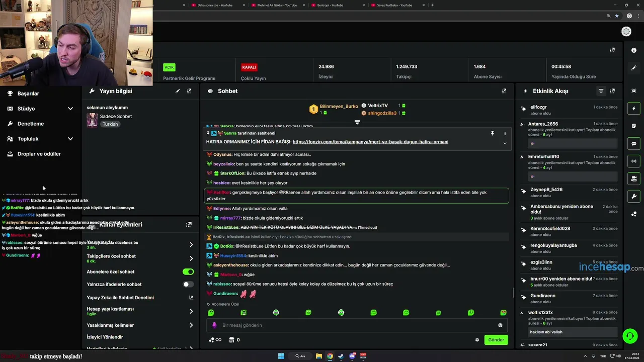Open the fonzip.com donation link
The height and width of the screenshot is (362, 644).
[370, 142]
